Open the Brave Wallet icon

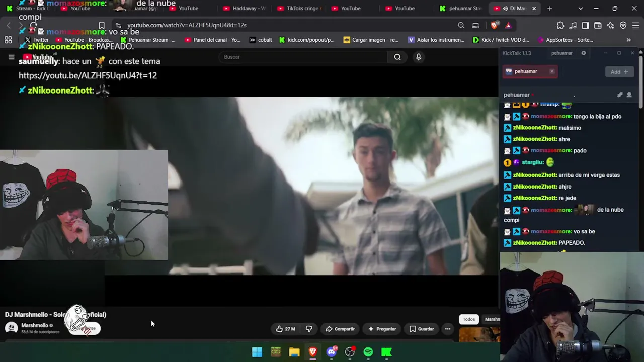pyautogui.click(x=598, y=25)
